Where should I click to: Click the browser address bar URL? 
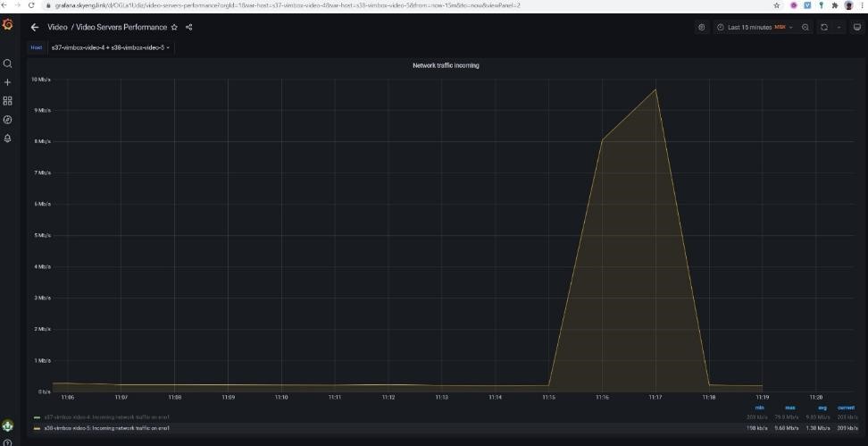[288, 5]
